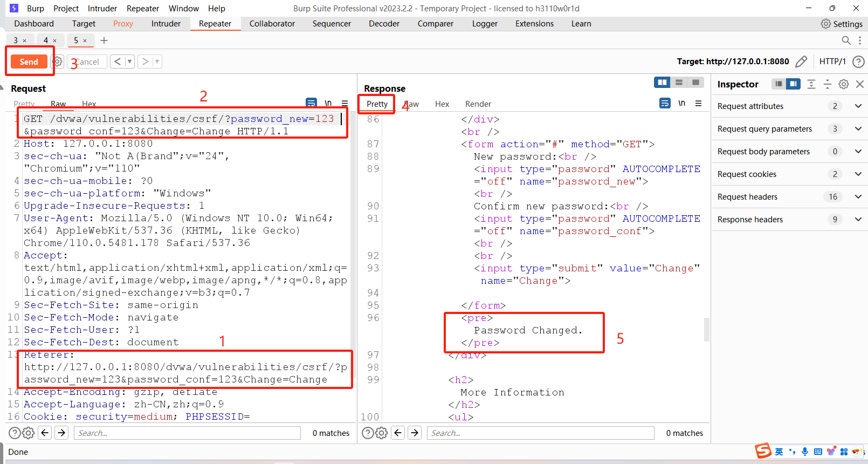Open the Inspector settings gear
868x464 pixels.
pos(844,84)
